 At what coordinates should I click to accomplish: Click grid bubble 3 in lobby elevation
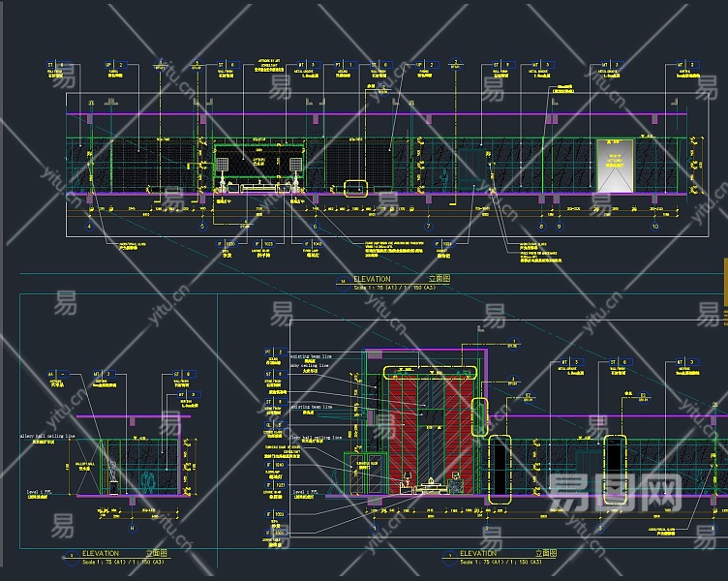600,529
